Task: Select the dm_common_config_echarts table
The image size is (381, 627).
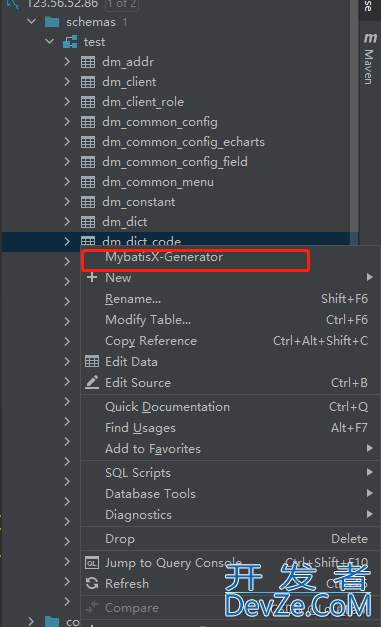Action: coord(183,142)
